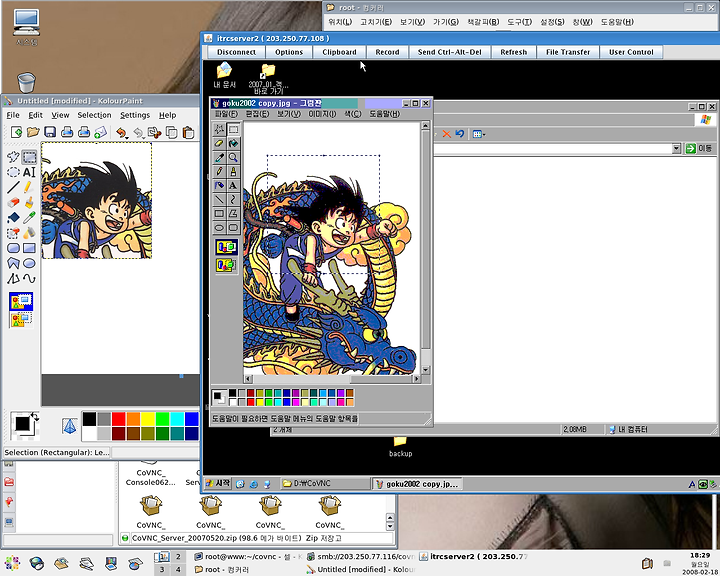
Task: Select MS Paint ellipse tool
Action: pyautogui.click(x=219, y=228)
